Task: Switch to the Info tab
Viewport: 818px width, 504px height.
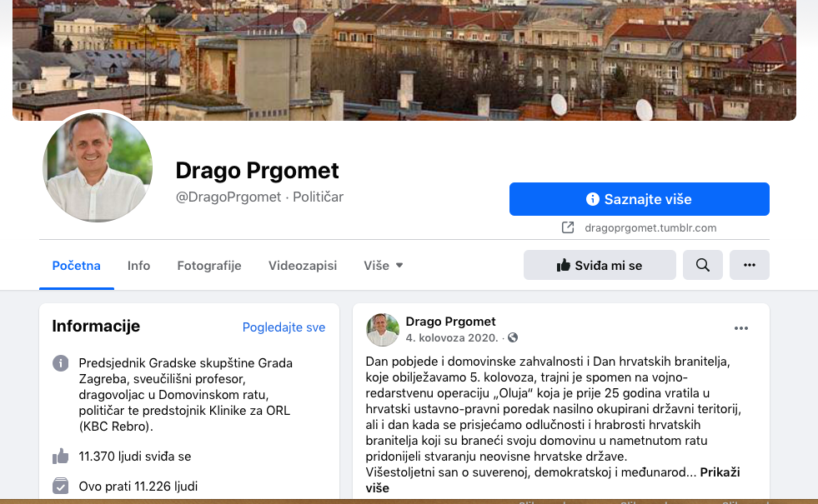Action: point(138,265)
